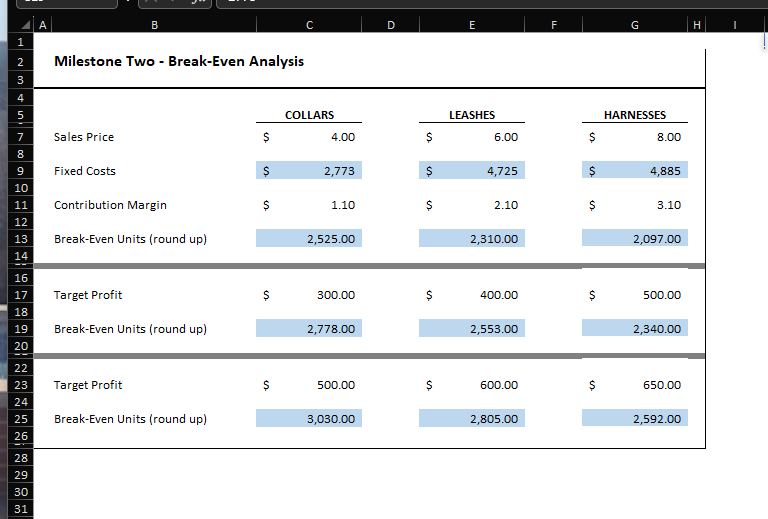This screenshot has width=768, height=519.
Task: Select leashes fixed costs 4,725
Action: pos(472,170)
